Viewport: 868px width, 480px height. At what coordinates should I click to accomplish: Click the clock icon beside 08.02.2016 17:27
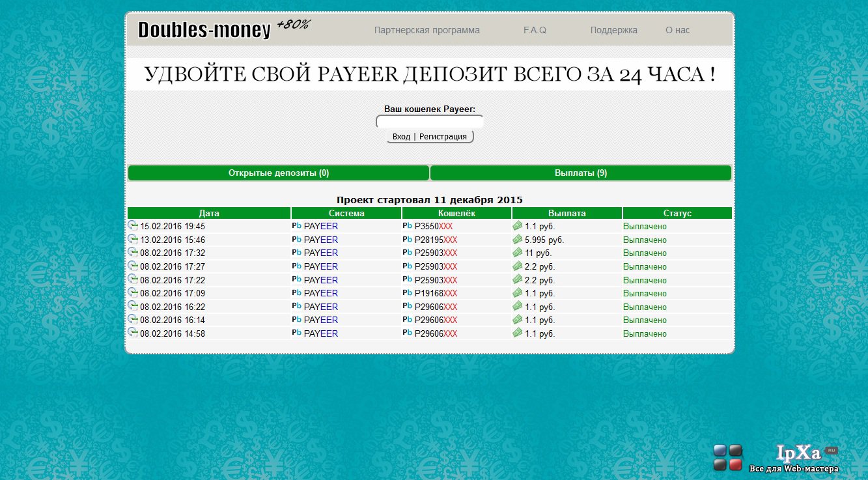[x=133, y=266]
